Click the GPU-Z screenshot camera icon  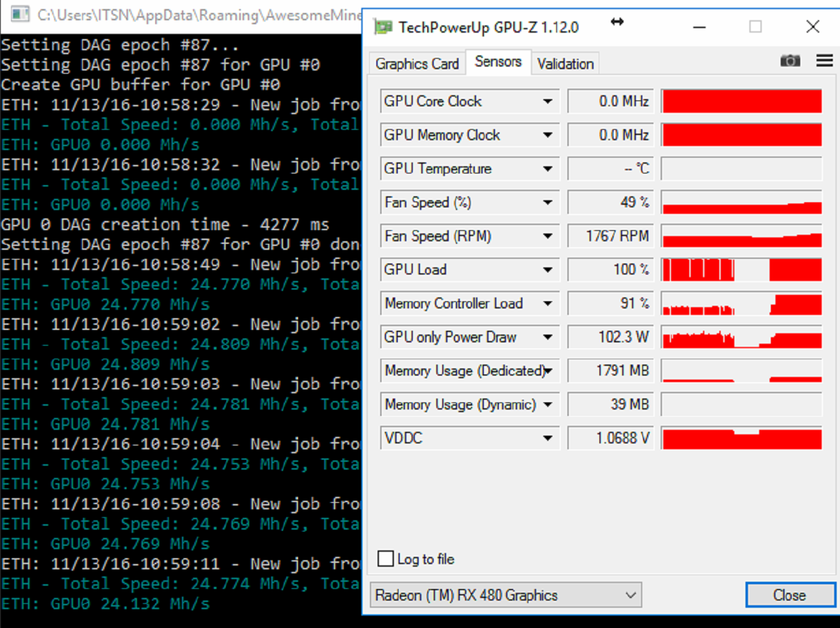point(790,61)
